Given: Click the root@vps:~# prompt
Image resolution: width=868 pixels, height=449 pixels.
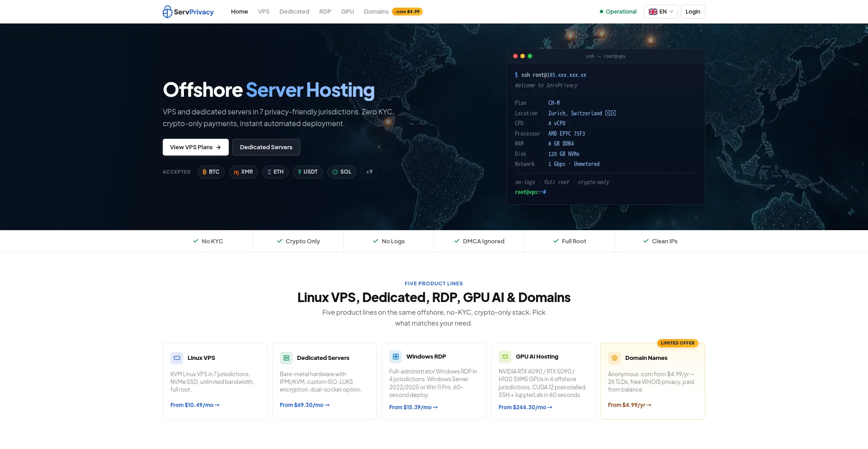Looking at the screenshot, I should [x=530, y=192].
